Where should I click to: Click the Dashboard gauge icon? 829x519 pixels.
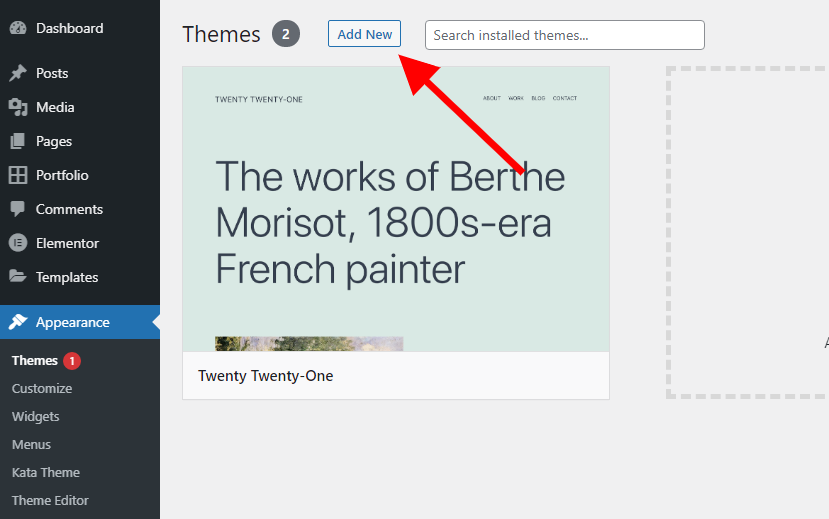(18, 29)
